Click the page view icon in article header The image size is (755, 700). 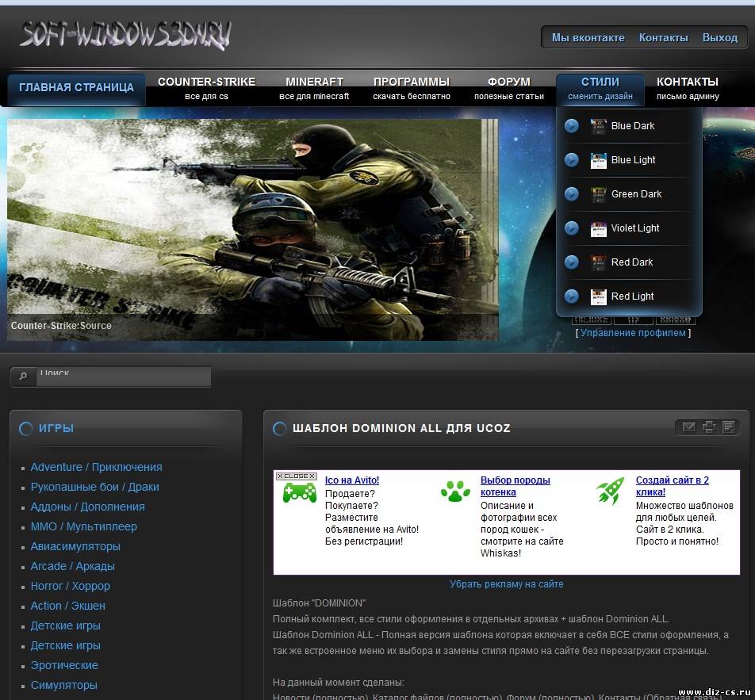click(x=729, y=427)
